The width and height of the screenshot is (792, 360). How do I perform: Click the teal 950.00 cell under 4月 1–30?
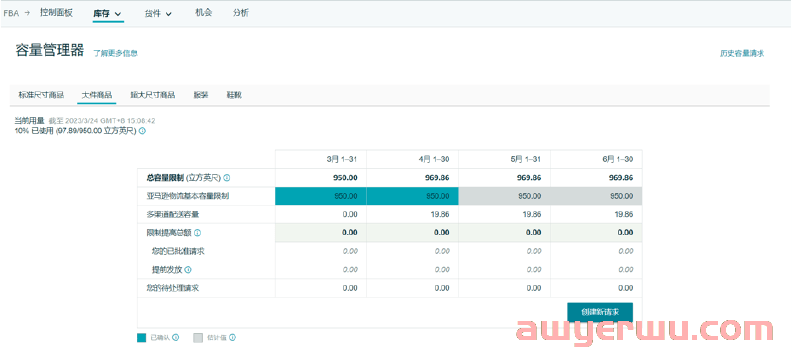click(413, 196)
